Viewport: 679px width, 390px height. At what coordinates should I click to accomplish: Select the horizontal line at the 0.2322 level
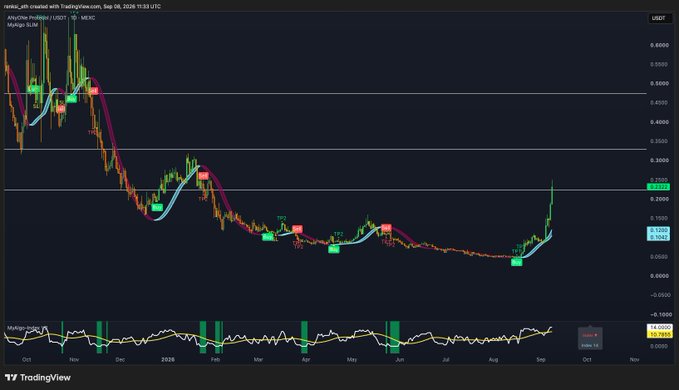(325, 190)
